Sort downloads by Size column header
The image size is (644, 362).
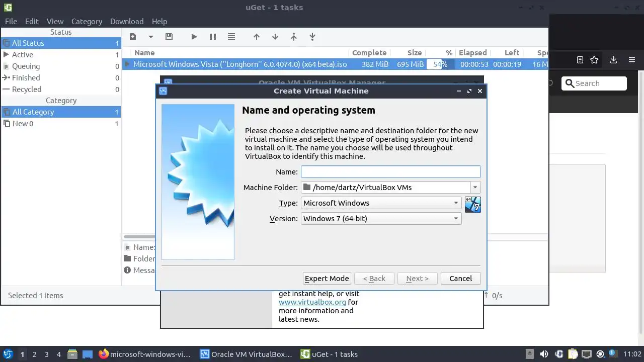[x=407, y=53]
